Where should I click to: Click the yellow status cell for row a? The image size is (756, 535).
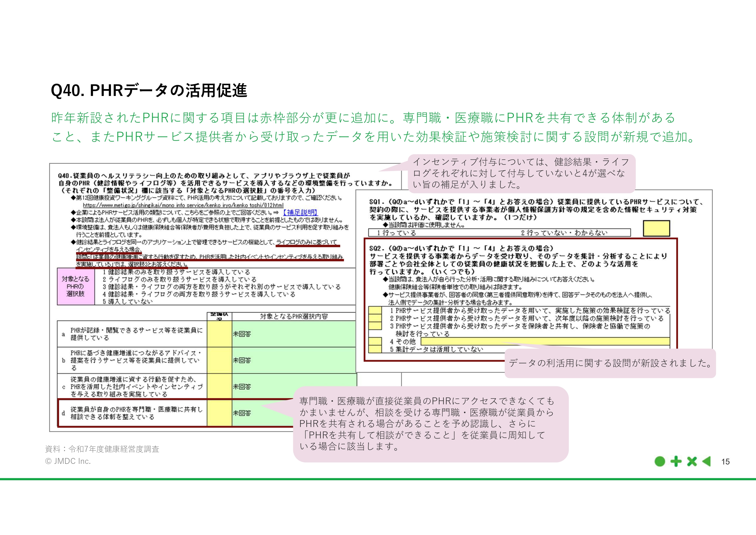click(x=219, y=334)
